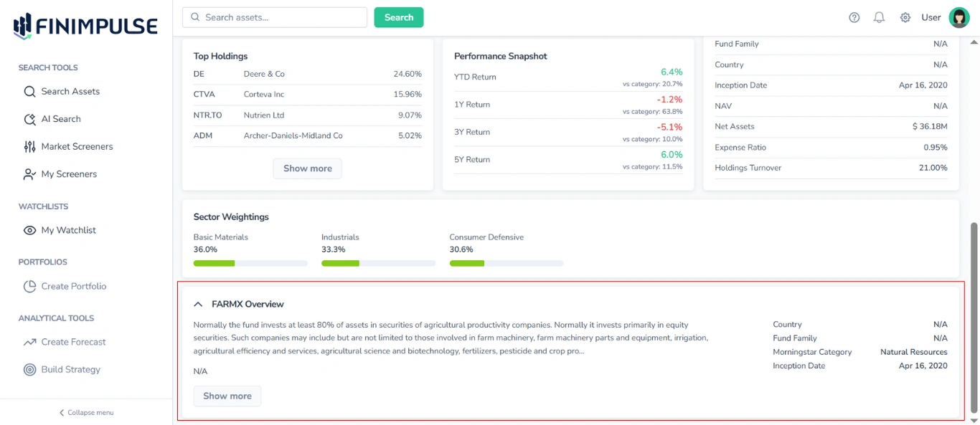Click the Basic Materials weighting bar
This screenshot has width=980, height=425.
[250, 263]
